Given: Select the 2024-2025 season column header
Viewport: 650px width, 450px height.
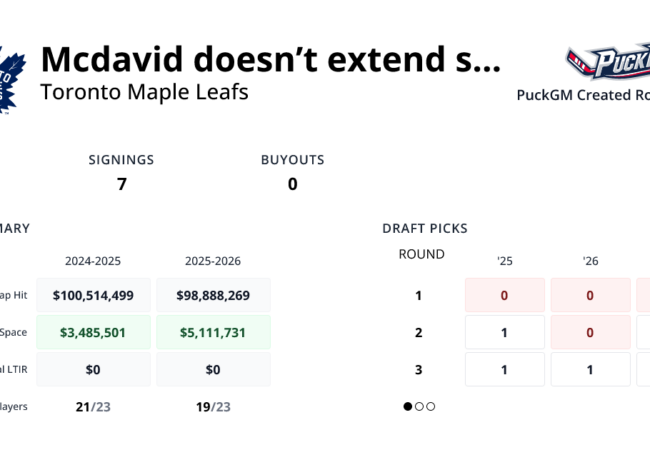Looking at the screenshot, I should (93, 260).
